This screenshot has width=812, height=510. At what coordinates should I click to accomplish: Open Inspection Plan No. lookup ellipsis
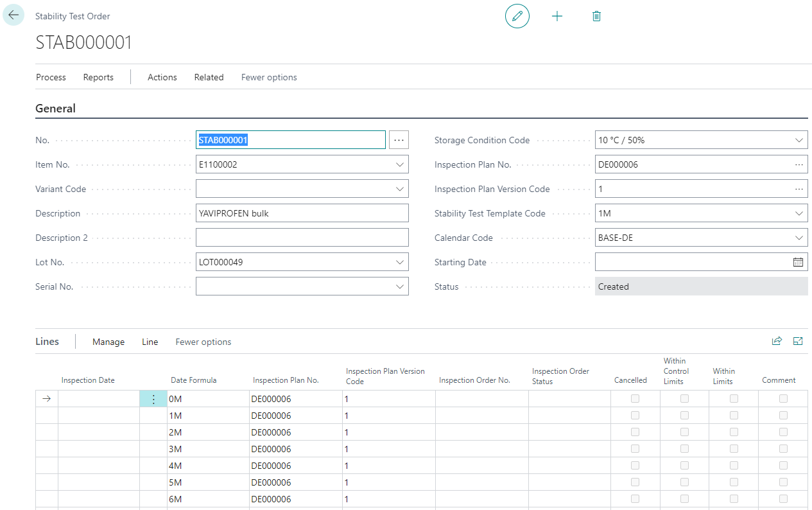coord(799,164)
